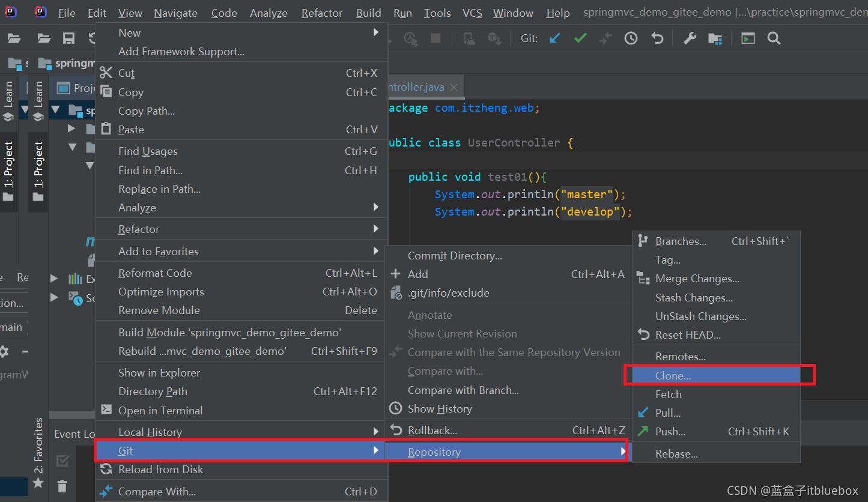The width and height of the screenshot is (868, 502).
Task: Expand the New submenu in context menu
Action: [241, 32]
